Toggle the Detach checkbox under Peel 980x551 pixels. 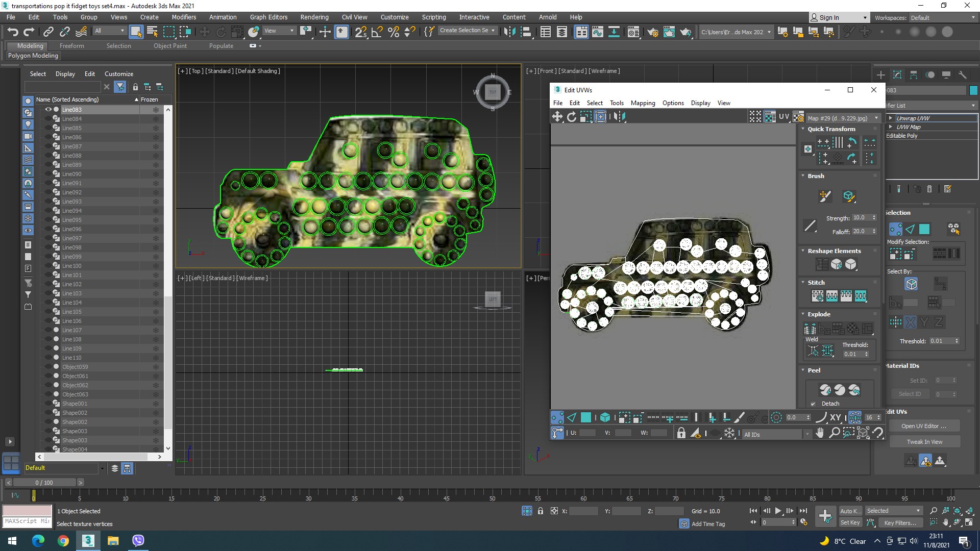(x=813, y=404)
